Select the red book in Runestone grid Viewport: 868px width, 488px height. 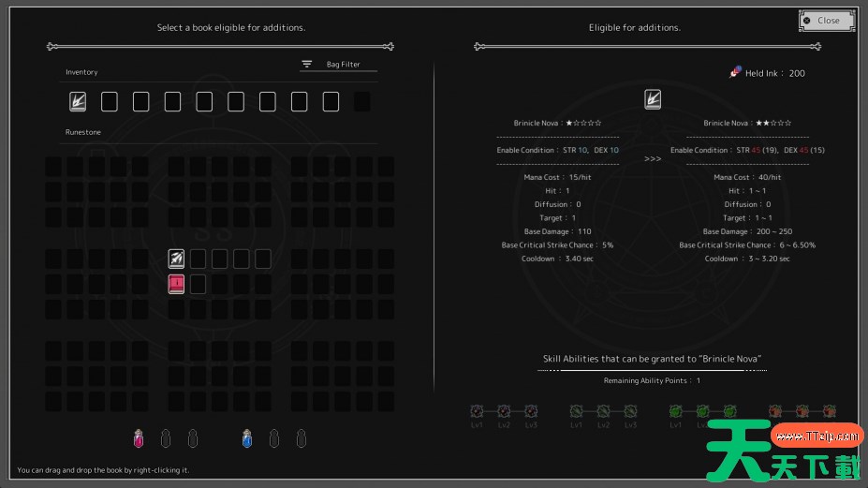point(176,284)
